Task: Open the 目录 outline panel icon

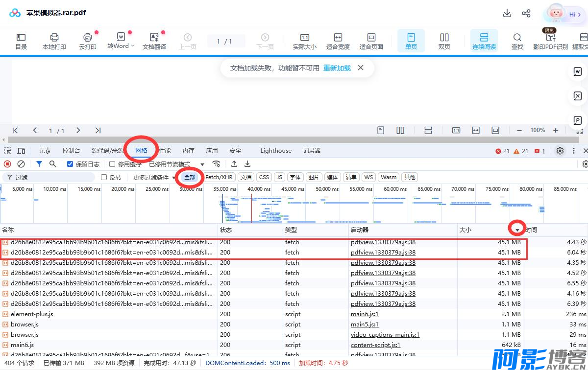Action: (21, 38)
